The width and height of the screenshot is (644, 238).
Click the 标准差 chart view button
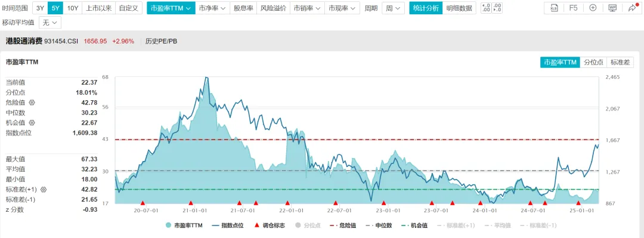[x=620, y=62]
